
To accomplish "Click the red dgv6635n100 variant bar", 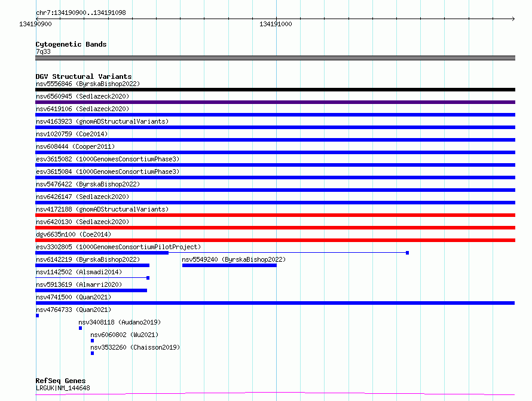I will [x=275, y=240].
